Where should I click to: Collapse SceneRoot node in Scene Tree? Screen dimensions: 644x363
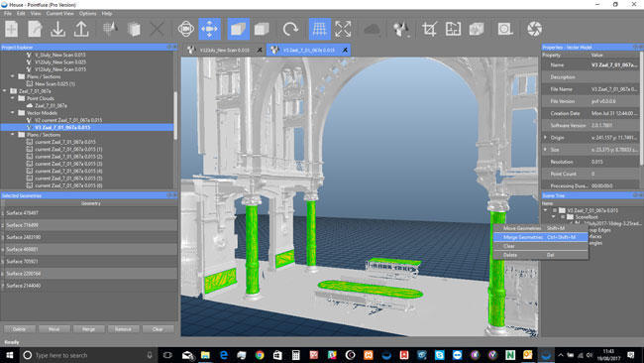(554, 216)
